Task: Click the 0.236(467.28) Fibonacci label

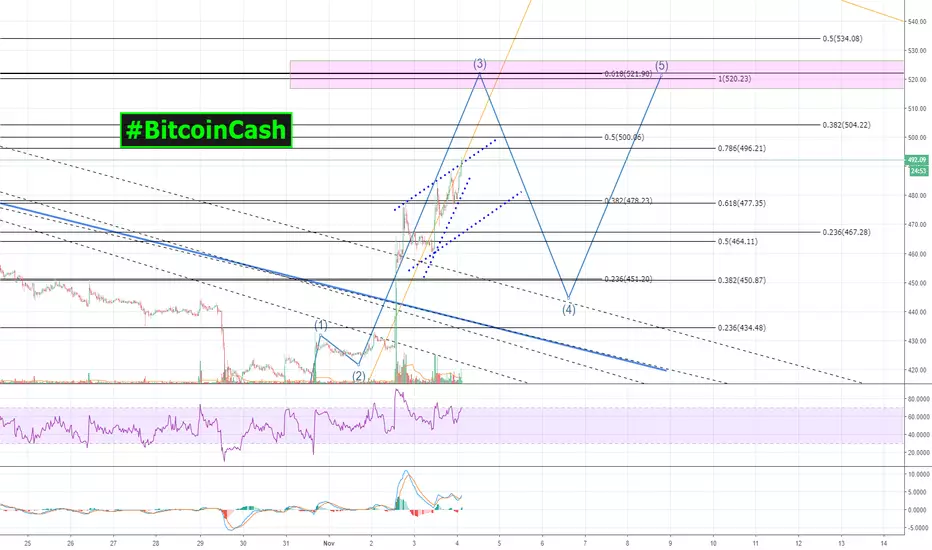Action: click(x=846, y=232)
